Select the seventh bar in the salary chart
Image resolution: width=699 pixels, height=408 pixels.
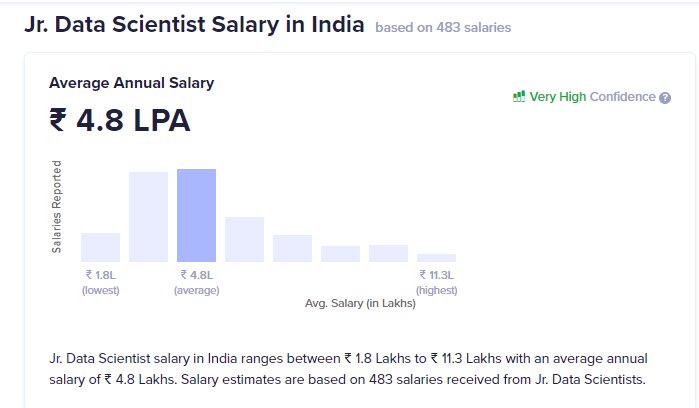pyautogui.click(x=388, y=253)
